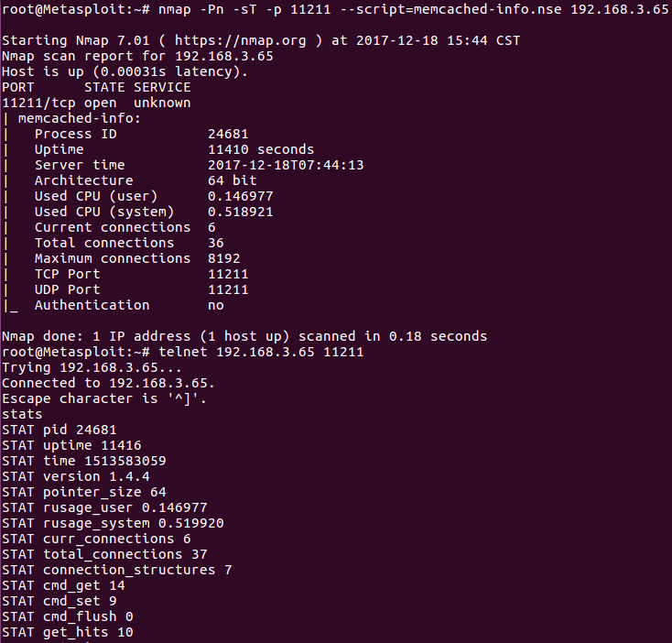The width and height of the screenshot is (672, 643).
Task: Click the STAT rusage_system 0.519920 line
Action: (113, 523)
